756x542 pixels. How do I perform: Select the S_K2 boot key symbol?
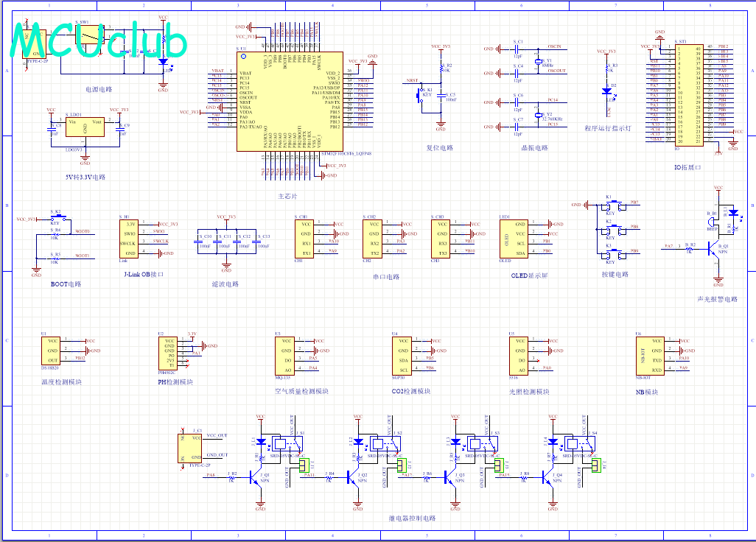[x=58, y=218]
